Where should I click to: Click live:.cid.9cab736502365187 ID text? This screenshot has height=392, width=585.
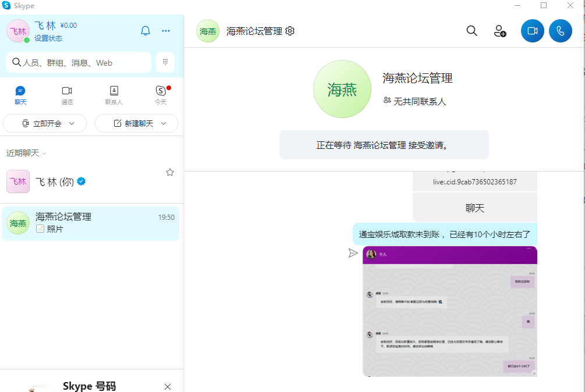click(x=474, y=182)
